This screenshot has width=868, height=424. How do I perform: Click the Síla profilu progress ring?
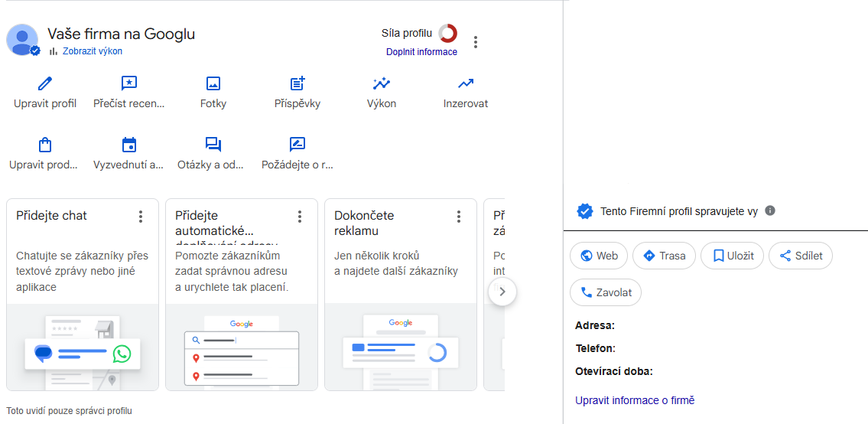click(448, 33)
